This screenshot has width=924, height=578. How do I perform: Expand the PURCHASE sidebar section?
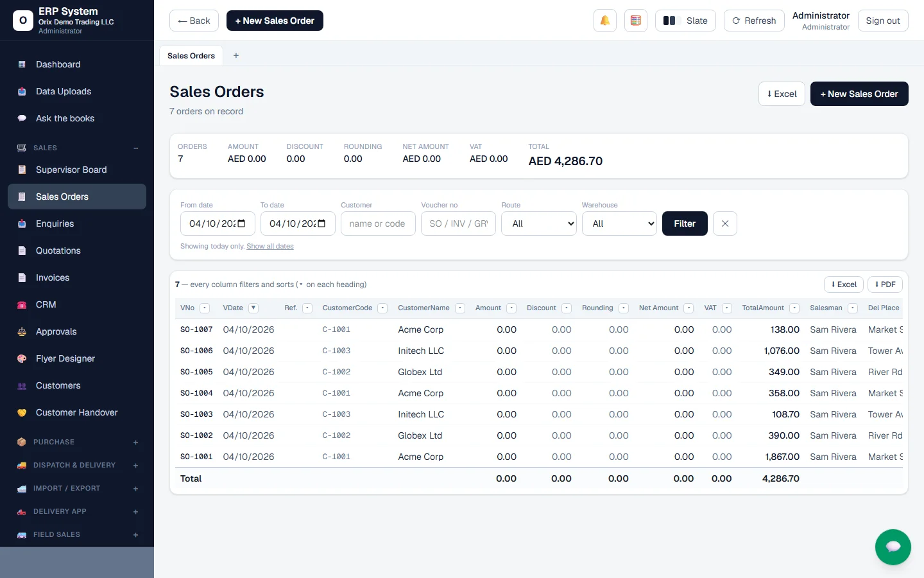pos(136,442)
